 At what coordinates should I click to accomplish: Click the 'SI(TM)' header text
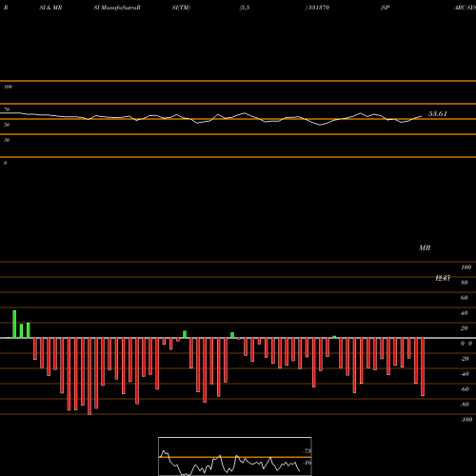pyautogui.click(x=181, y=8)
